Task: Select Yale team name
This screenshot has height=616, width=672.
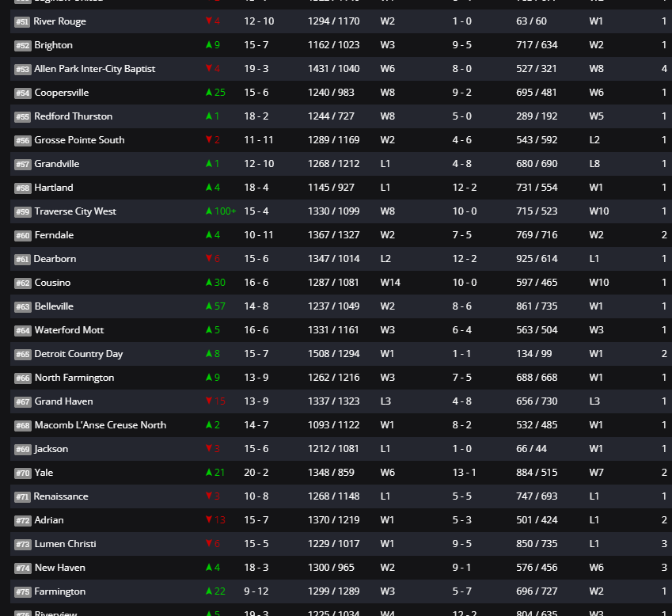Action: click(44, 473)
